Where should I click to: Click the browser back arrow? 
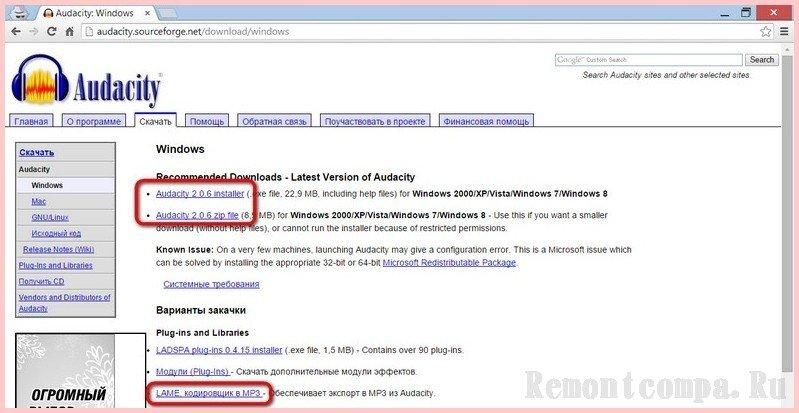[x=15, y=32]
